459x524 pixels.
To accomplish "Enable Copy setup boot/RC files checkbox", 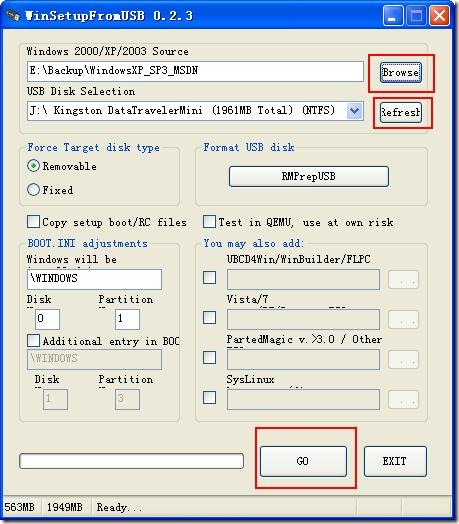I will coord(33,222).
